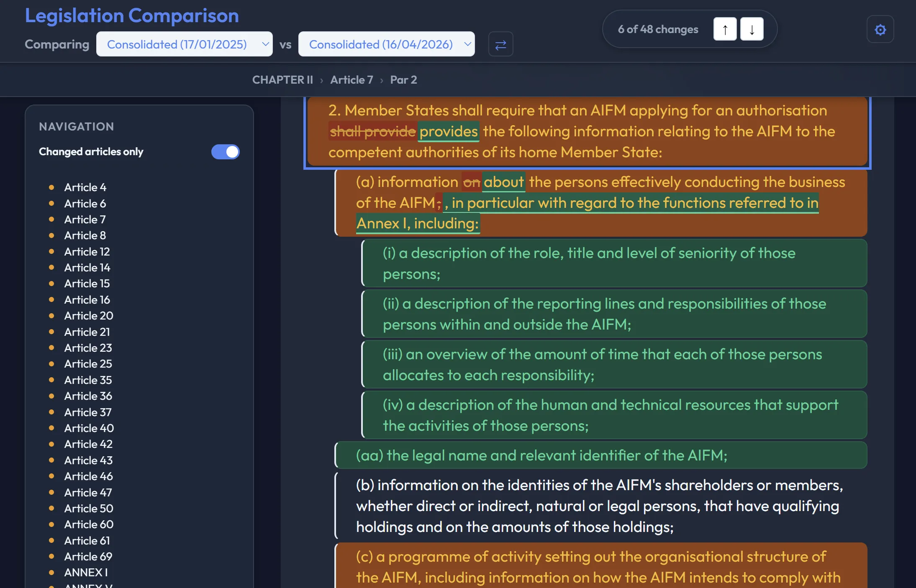Image resolution: width=916 pixels, height=588 pixels.
Task: Select the highlighted 'provides' change
Action: click(448, 131)
